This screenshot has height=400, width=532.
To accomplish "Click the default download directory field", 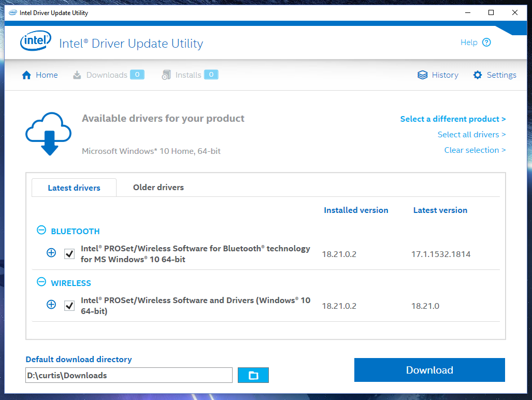I will pyautogui.click(x=129, y=375).
